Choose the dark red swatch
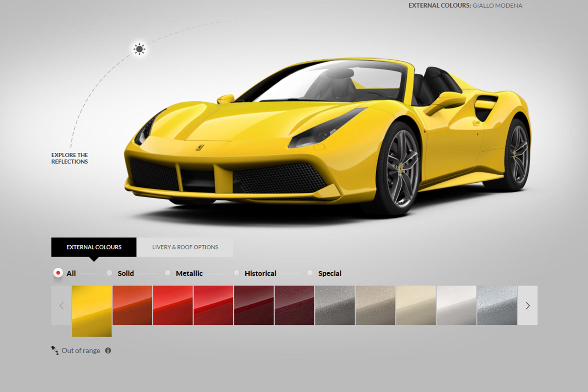The width and height of the screenshot is (588, 392). pos(254,305)
